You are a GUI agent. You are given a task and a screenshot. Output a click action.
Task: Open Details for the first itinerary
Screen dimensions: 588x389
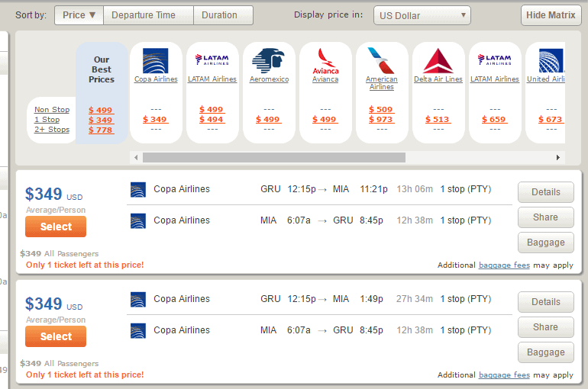click(x=545, y=192)
